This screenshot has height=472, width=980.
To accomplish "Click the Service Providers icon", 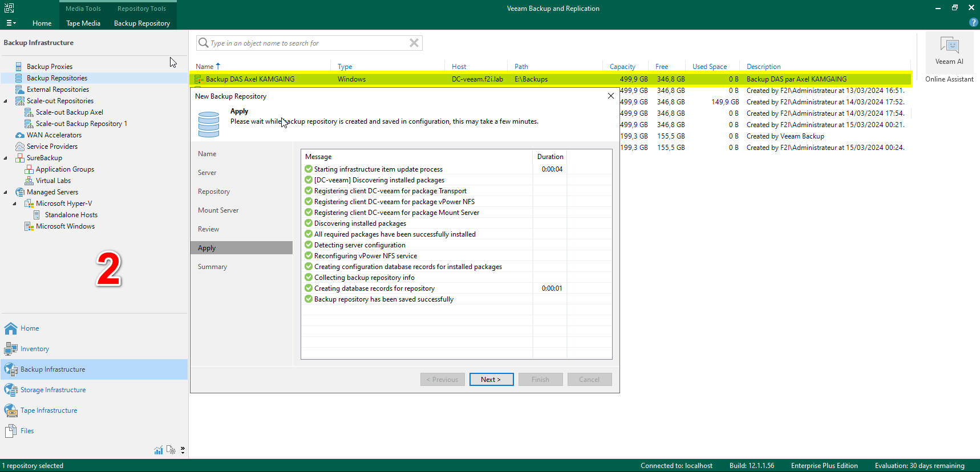I will (x=19, y=147).
